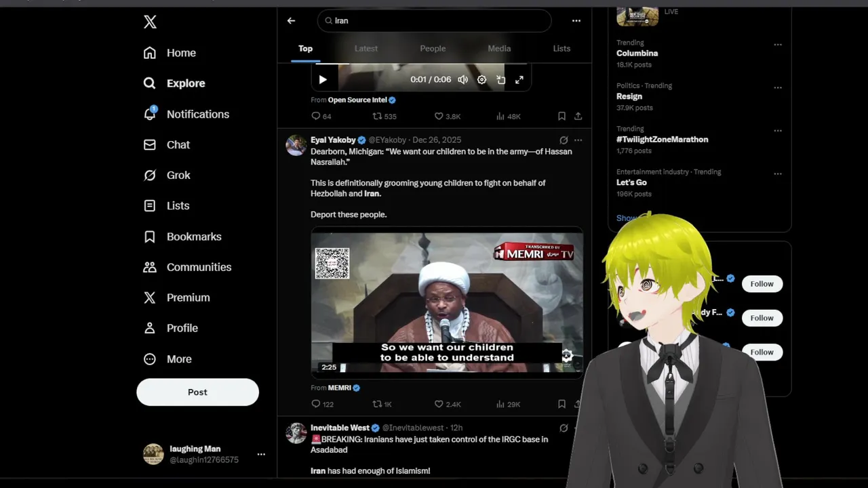This screenshot has height=488, width=868.
Task: Reply to the post with 122 replies
Action: (322, 404)
